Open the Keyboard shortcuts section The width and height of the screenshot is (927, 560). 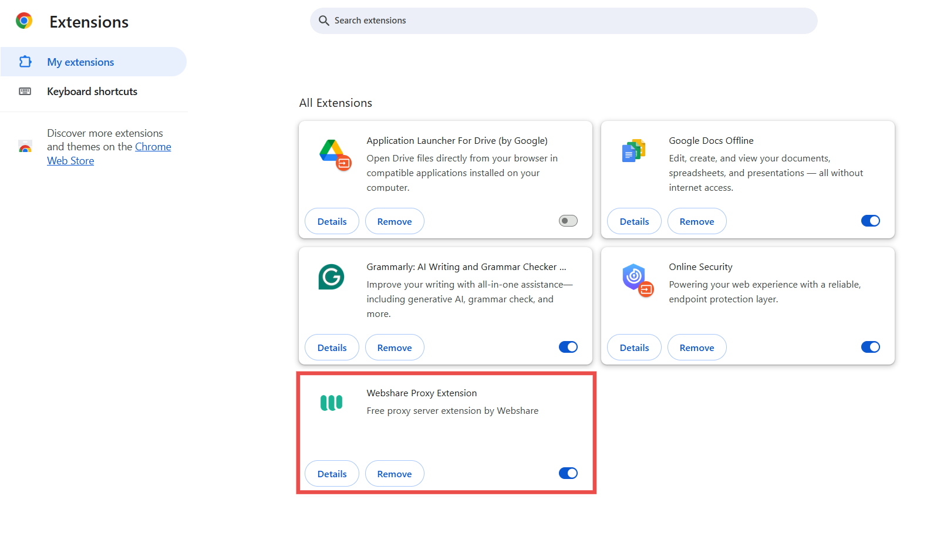point(93,91)
